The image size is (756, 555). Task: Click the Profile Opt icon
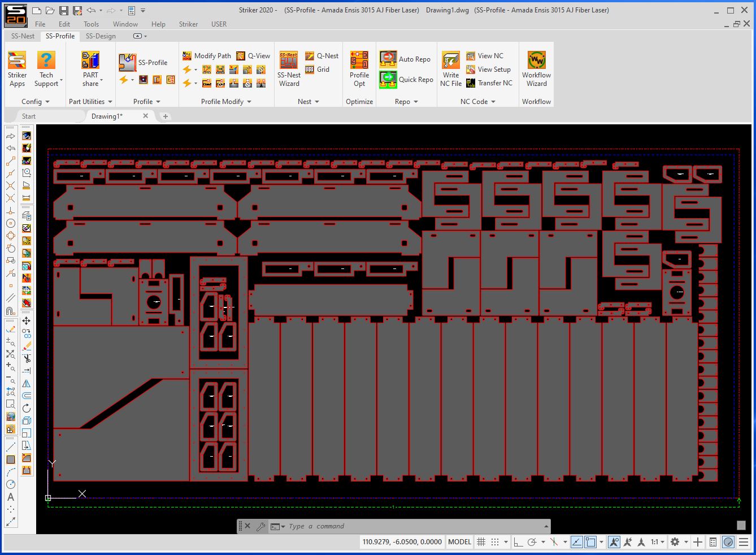tap(359, 69)
